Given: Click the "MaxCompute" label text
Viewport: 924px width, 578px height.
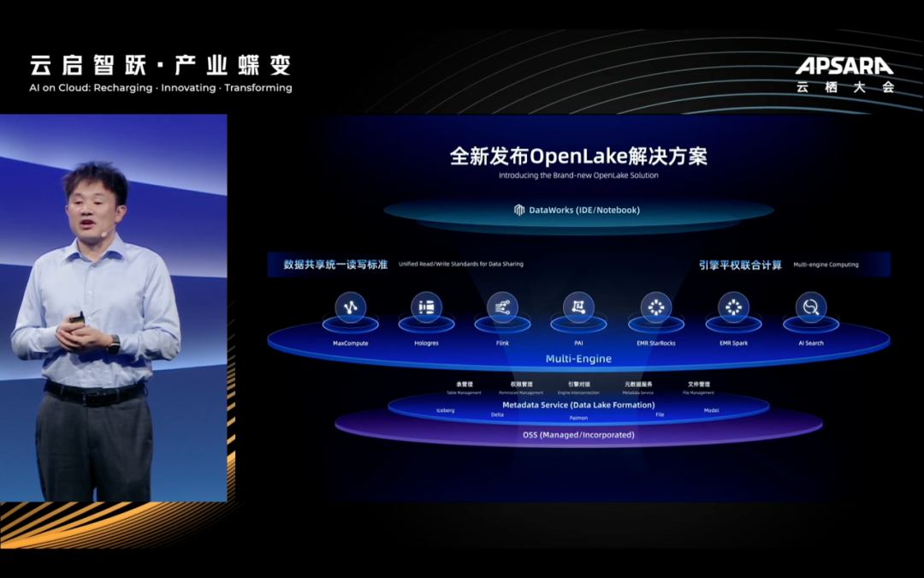Looking at the screenshot, I should pyautogui.click(x=351, y=343).
